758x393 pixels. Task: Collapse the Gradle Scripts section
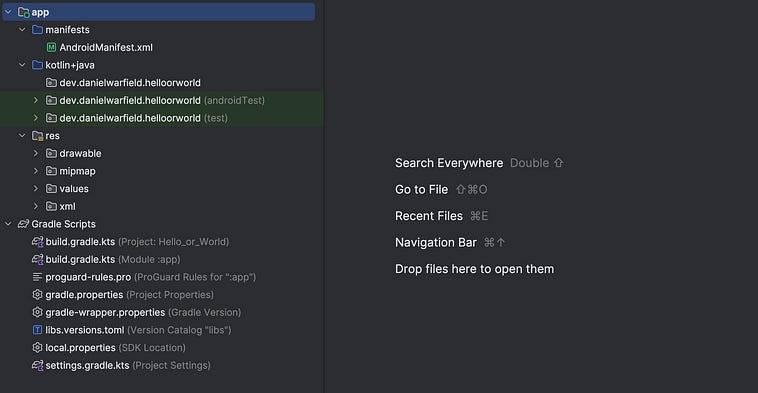pos(8,224)
